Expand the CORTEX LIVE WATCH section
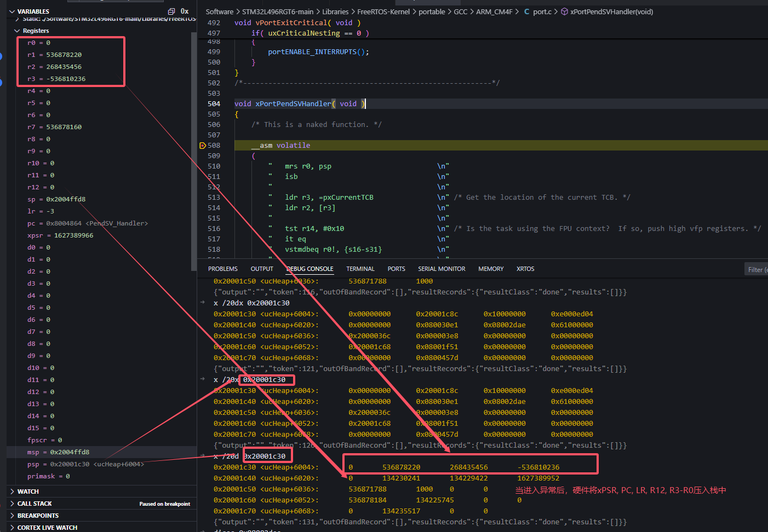This screenshot has height=532, width=768. [x=13, y=528]
